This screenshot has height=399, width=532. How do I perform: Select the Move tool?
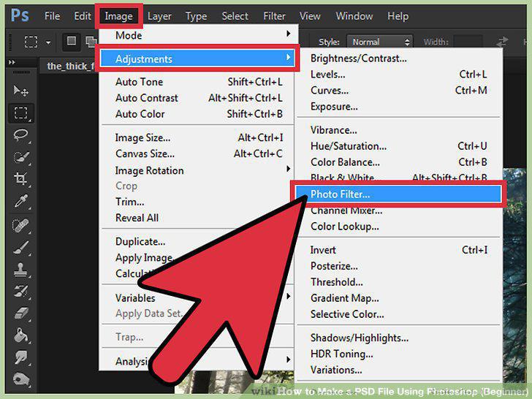click(20, 91)
